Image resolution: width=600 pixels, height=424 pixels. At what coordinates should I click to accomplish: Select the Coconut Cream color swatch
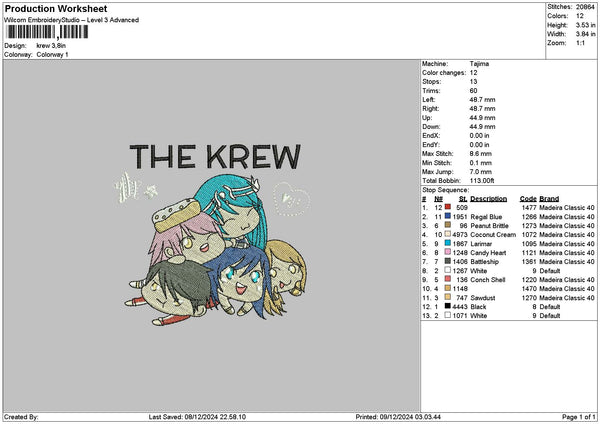pos(448,234)
